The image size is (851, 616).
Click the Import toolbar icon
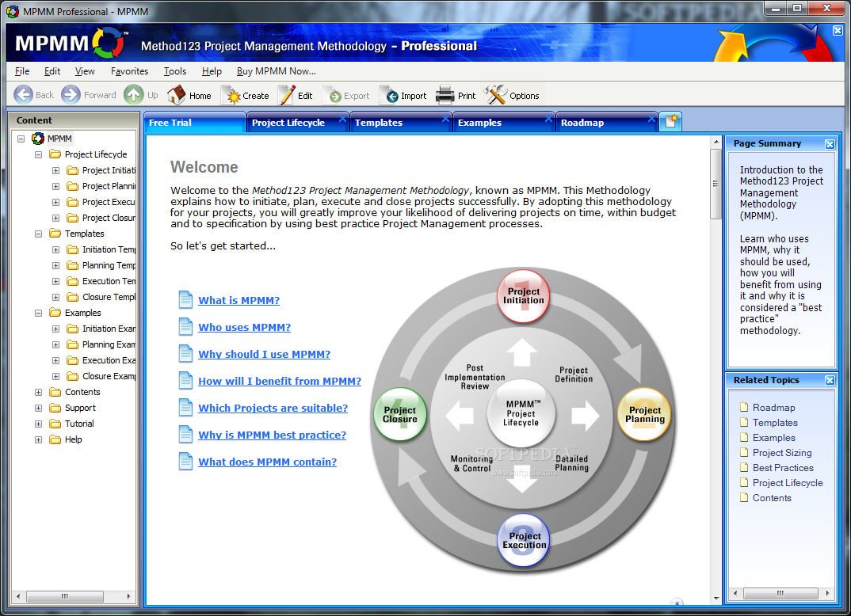pyautogui.click(x=391, y=96)
